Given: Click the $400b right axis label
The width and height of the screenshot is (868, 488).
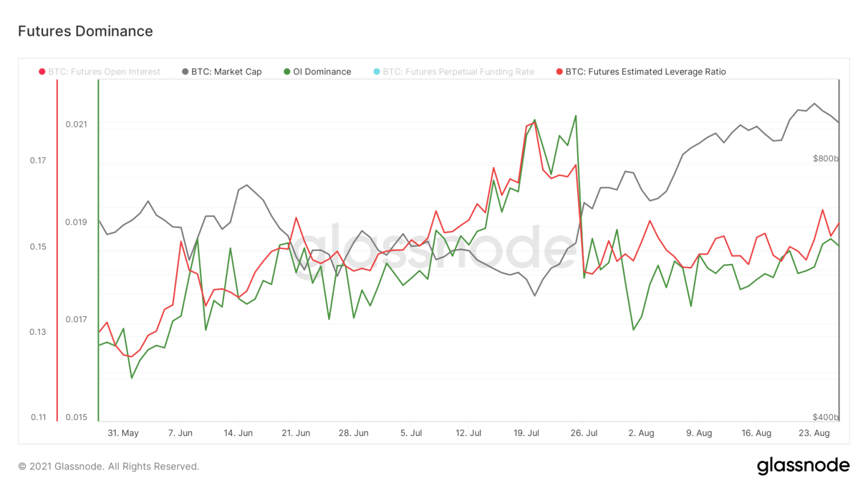Looking at the screenshot, I should [x=825, y=417].
